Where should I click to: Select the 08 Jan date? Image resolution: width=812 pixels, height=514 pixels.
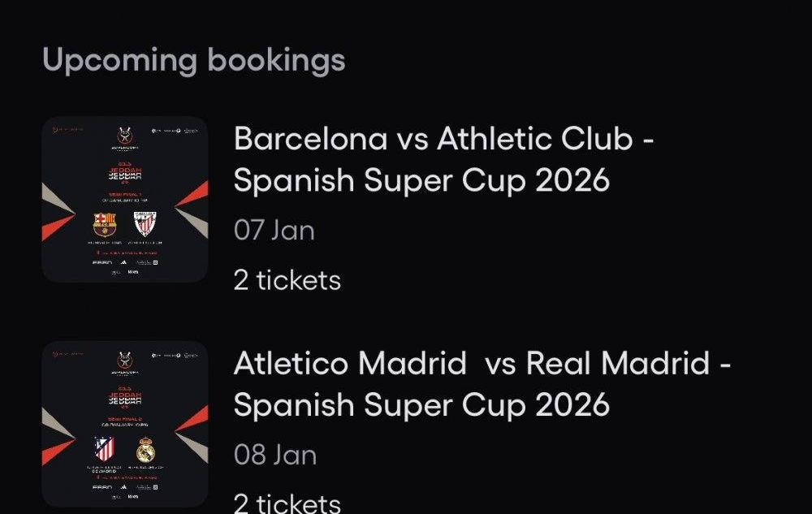coord(274,455)
